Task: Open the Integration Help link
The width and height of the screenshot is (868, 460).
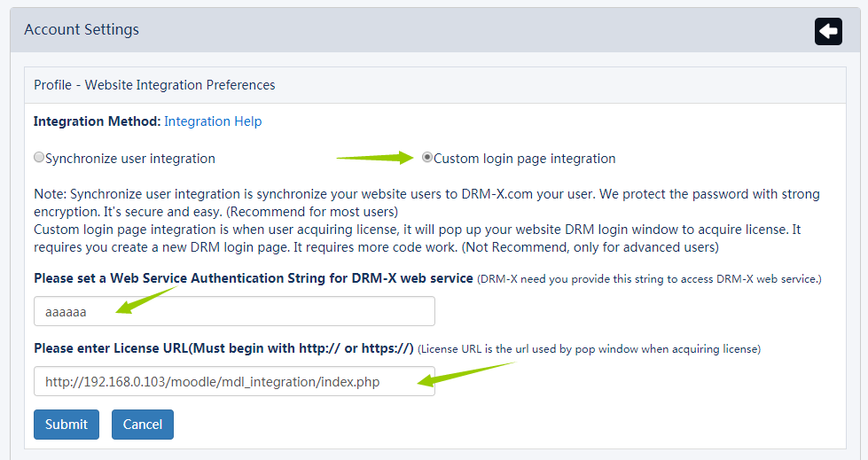Action: coord(213,121)
